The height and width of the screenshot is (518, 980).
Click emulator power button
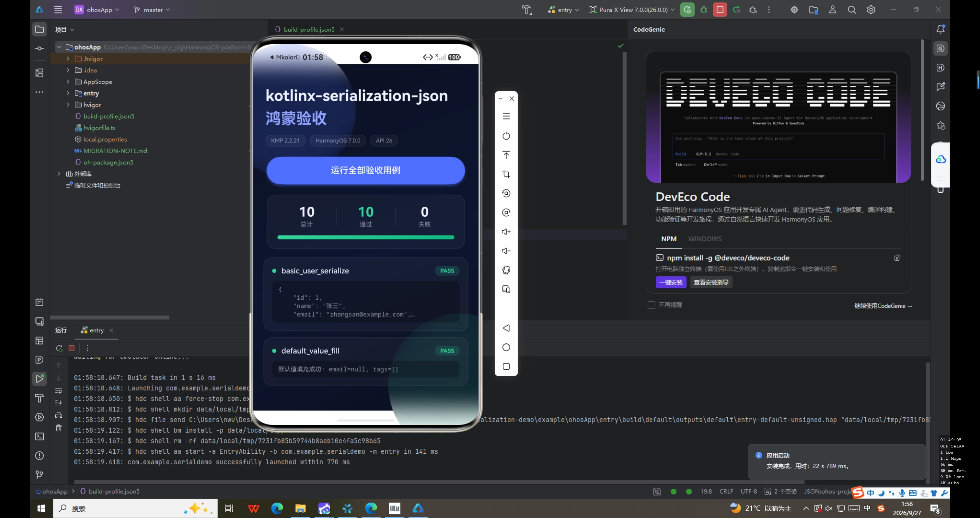506,136
